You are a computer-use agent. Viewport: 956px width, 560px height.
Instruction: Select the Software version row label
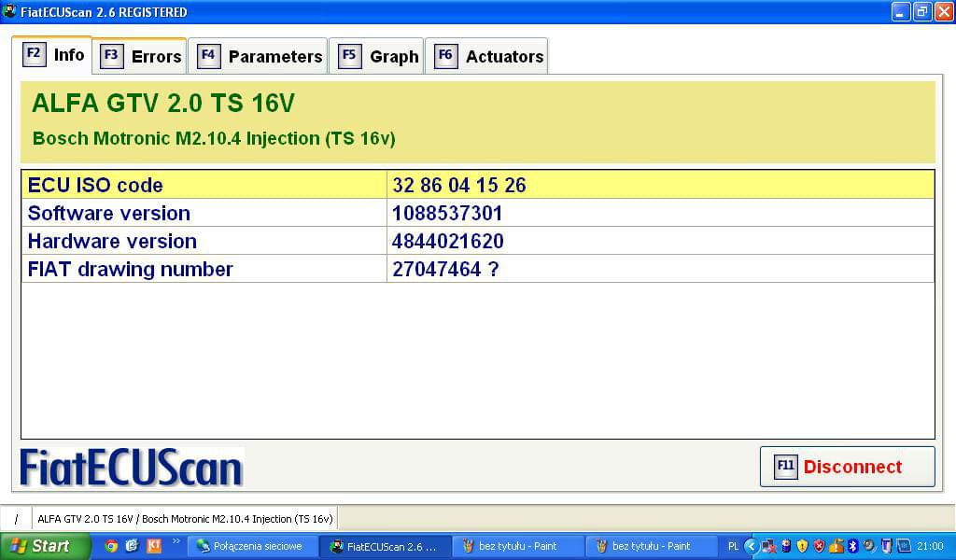coord(109,214)
